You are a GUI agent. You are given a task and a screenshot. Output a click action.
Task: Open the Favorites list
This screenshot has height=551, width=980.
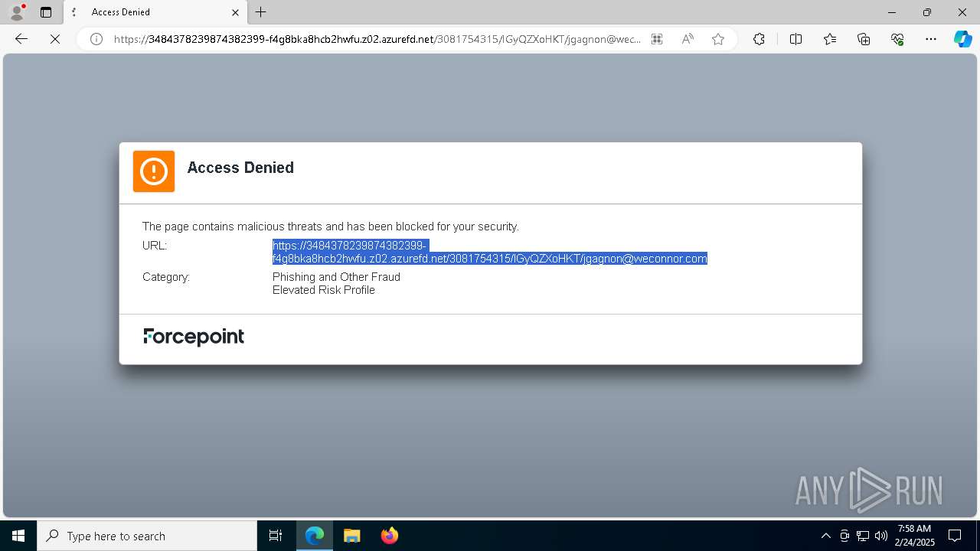pos(830,39)
